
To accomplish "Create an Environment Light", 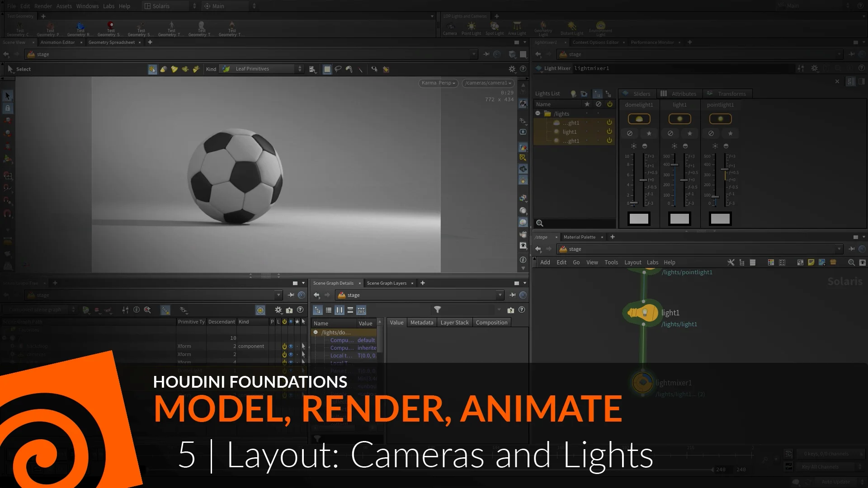I will coord(601,28).
